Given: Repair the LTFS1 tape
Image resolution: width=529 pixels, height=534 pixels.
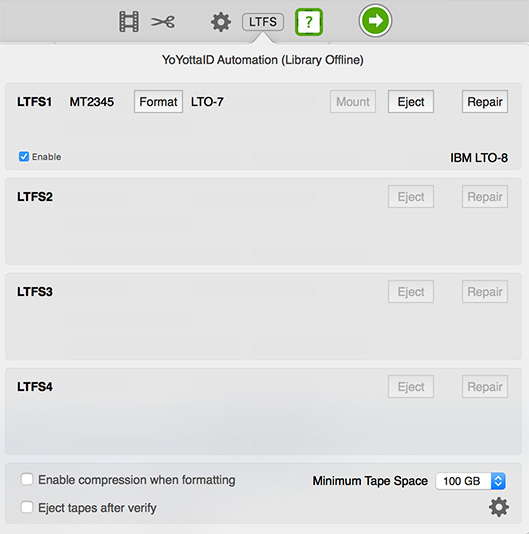Looking at the screenshot, I should 485,101.
